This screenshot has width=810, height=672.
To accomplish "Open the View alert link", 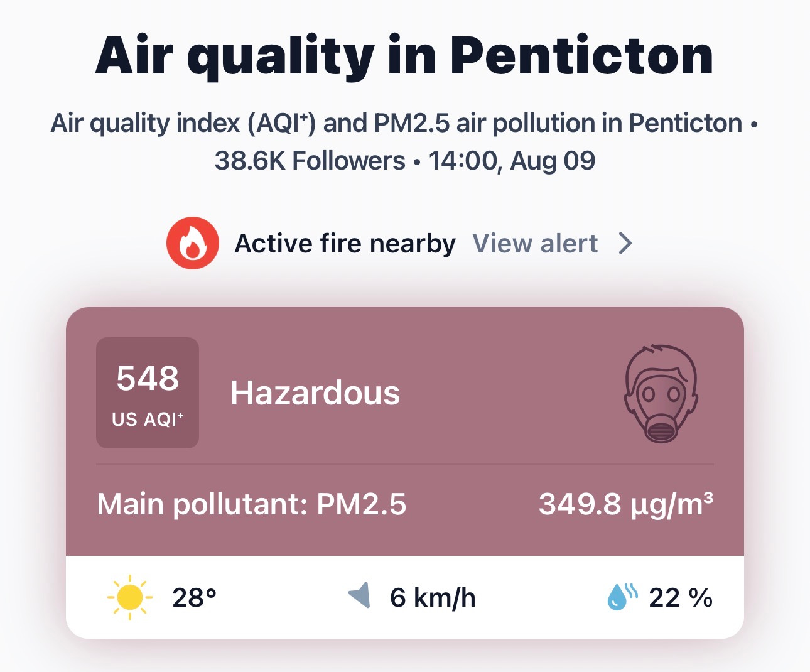I will [x=535, y=243].
